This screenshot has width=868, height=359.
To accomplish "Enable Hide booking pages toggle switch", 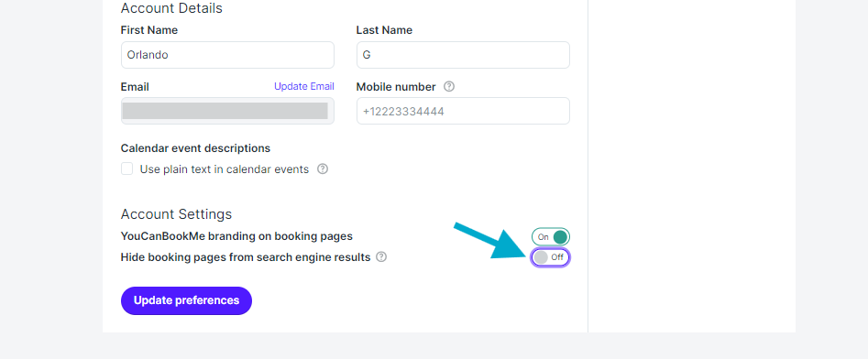I will coord(551,257).
